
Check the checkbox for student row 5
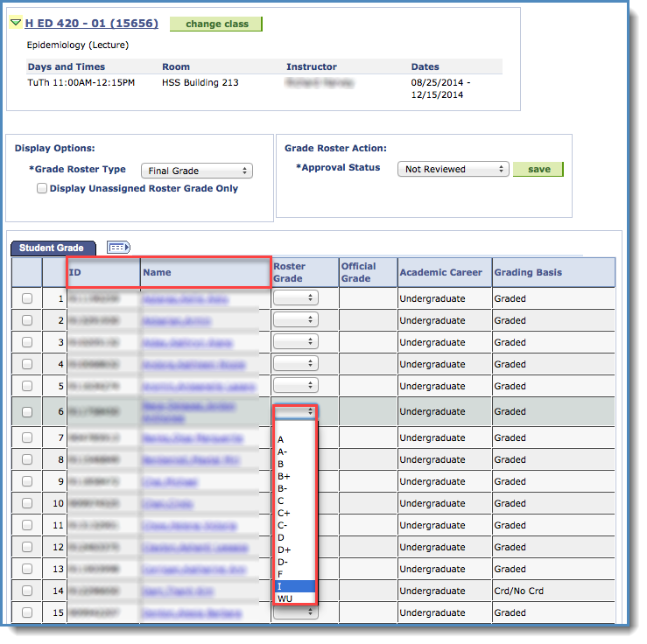(27, 386)
